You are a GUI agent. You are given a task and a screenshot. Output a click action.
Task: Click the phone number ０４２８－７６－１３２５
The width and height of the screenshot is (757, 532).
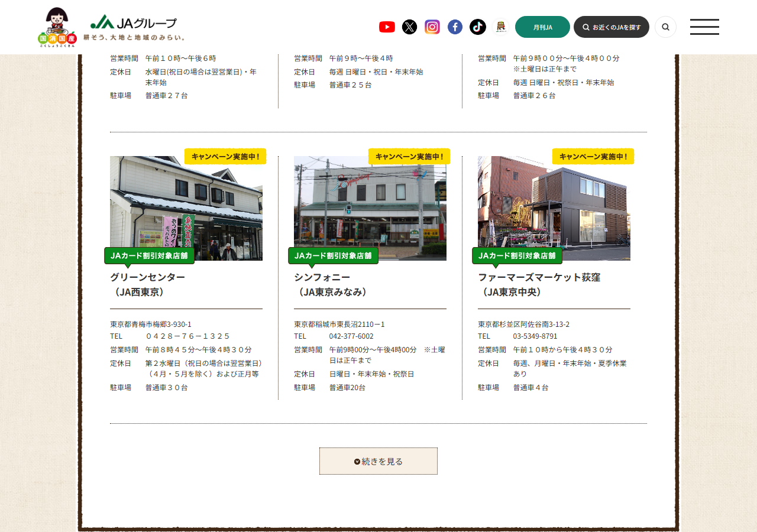coord(187,336)
